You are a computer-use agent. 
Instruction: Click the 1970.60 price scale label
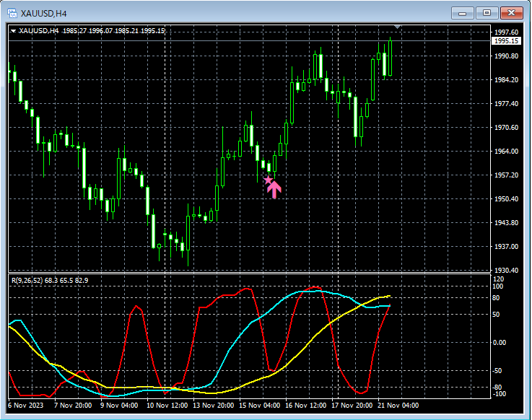(506, 128)
